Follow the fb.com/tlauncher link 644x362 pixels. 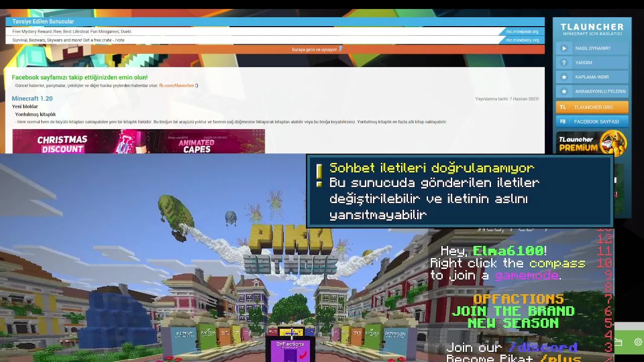177,85
